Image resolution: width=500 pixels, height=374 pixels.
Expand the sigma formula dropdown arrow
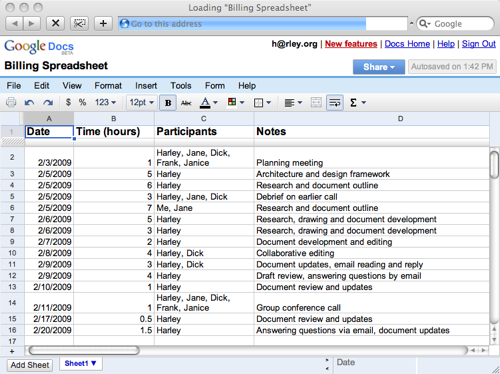tap(364, 102)
